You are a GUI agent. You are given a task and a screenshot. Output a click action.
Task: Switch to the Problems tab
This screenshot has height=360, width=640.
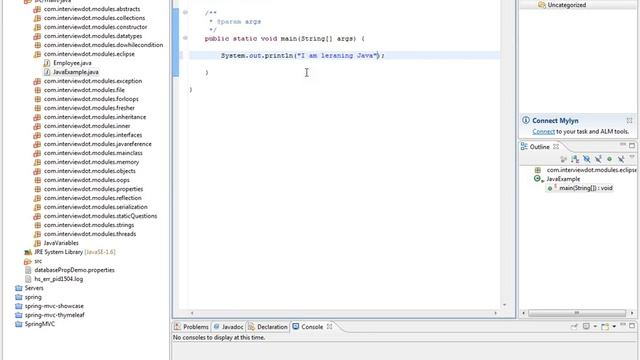191,327
